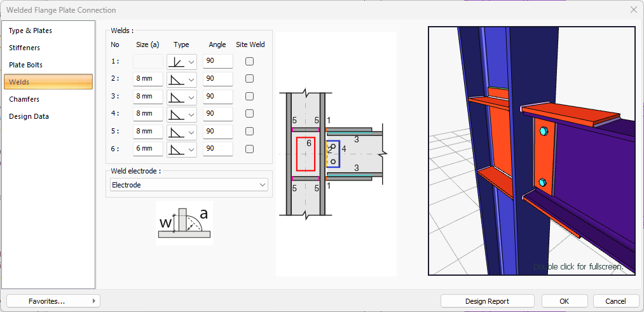Click the weld size 'a' reference diagram
The height and width of the screenshot is (312, 644).
pyautogui.click(x=184, y=223)
